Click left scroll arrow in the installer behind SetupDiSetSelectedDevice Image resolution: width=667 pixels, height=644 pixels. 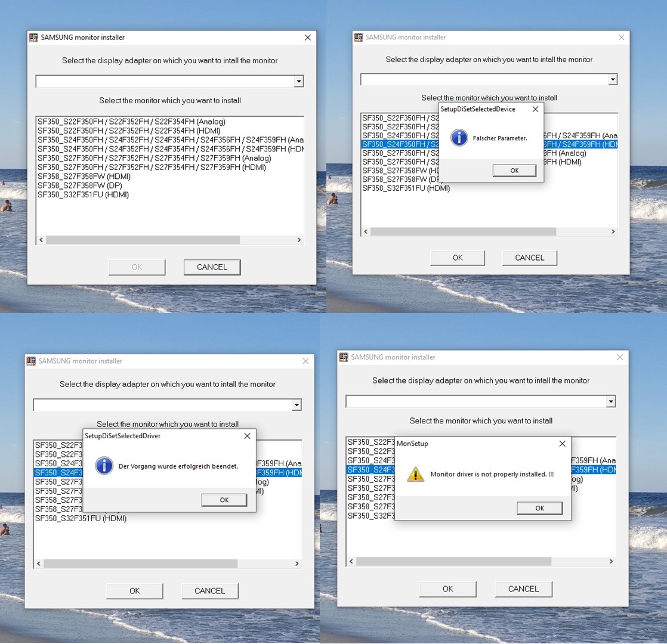point(366,232)
